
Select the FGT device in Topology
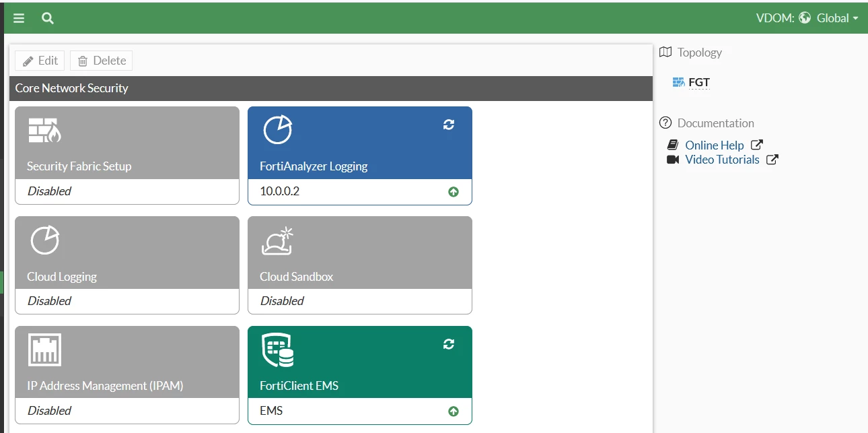tap(699, 83)
